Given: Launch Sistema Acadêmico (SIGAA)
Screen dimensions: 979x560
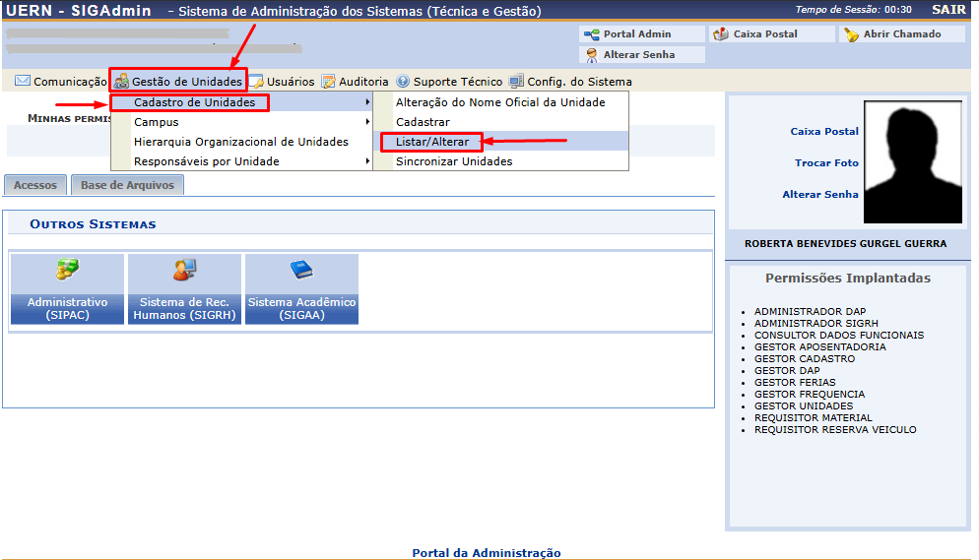Looking at the screenshot, I should pyautogui.click(x=301, y=289).
